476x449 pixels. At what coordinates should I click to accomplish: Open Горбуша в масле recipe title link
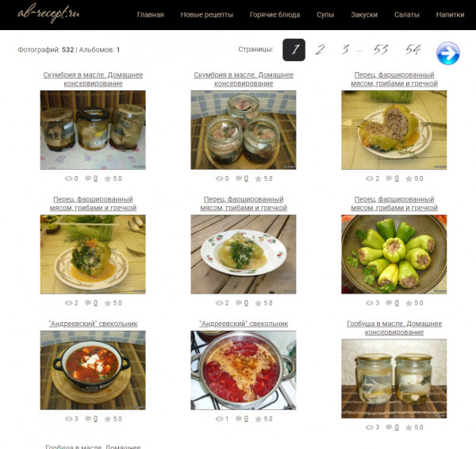[x=394, y=328]
